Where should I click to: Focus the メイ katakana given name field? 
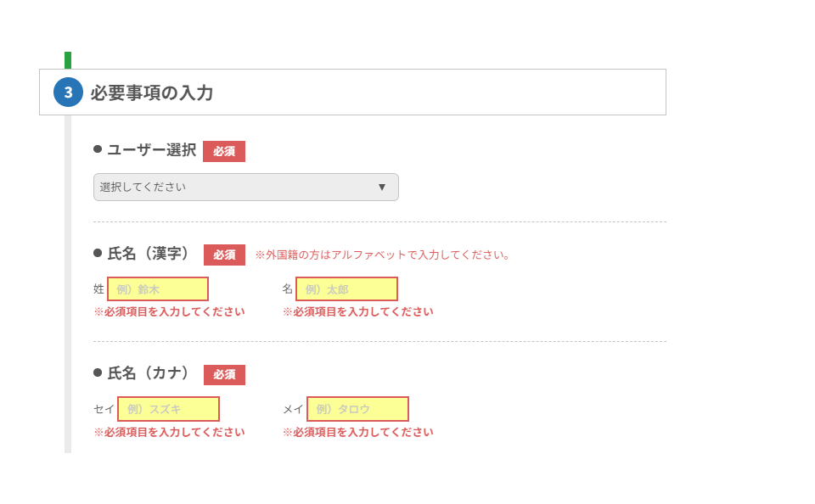(x=357, y=409)
